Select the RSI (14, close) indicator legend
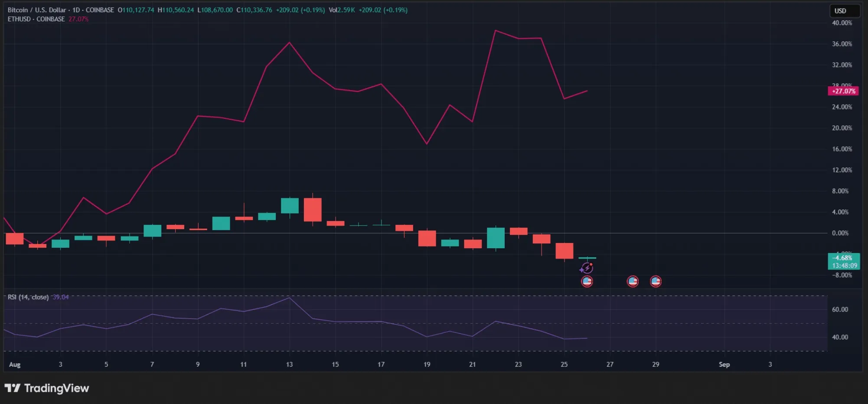This screenshot has width=868, height=404. click(28, 297)
